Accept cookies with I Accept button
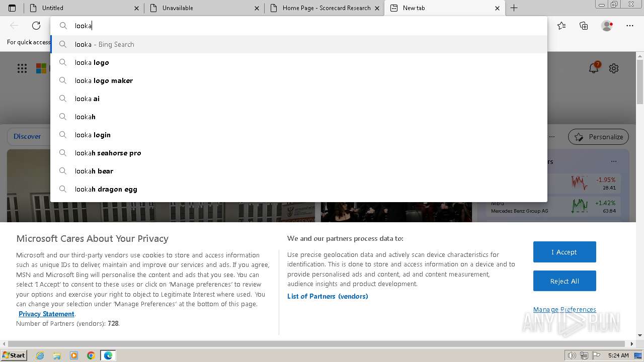This screenshot has width=644, height=362. coord(565,252)
